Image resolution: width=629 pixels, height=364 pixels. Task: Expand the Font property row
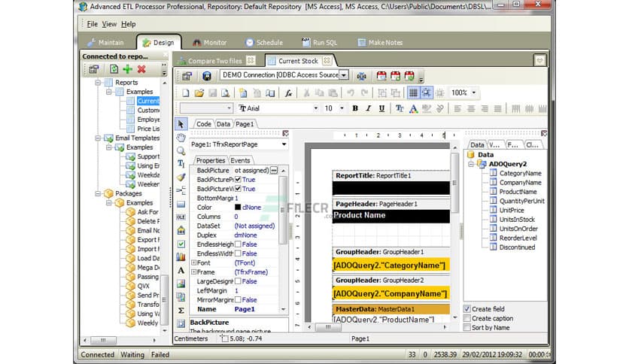pyautogui.click(x=194, y=263)
